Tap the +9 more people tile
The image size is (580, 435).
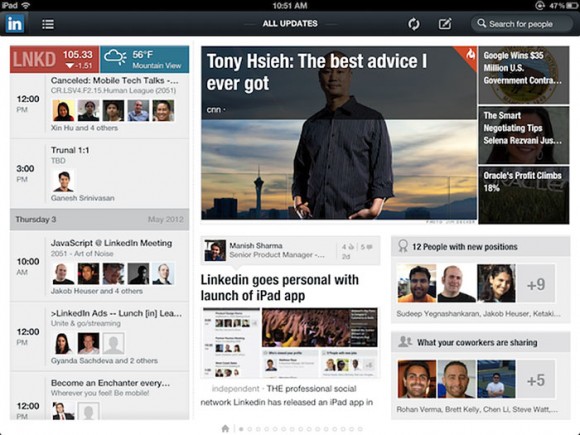[x=535, y=284]
